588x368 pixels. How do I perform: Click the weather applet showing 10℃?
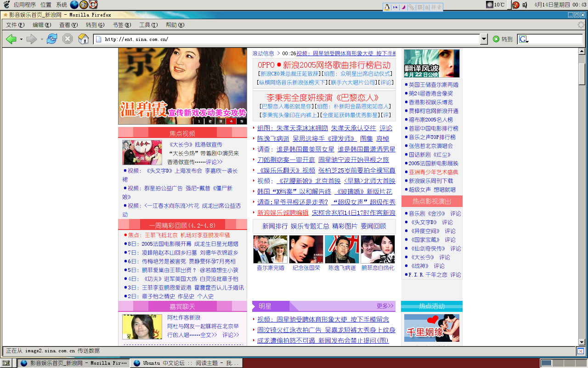click(495, 5)
